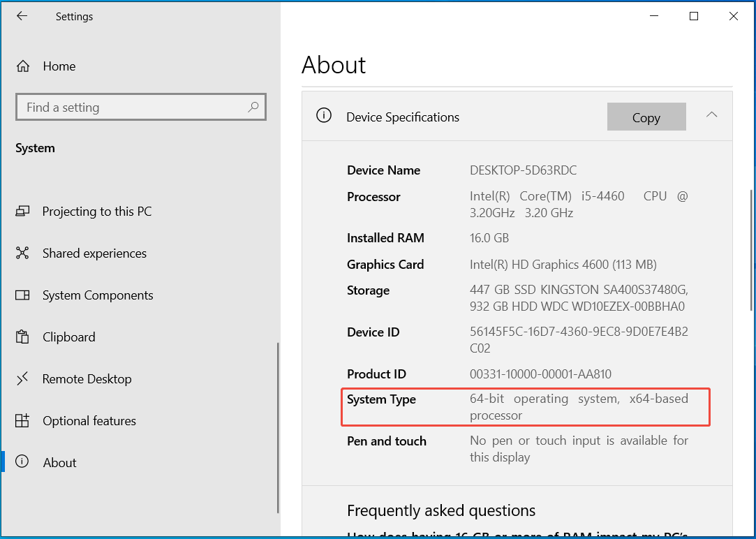
Task: Click the 64-bit operating system value
Action: (579, 407)
